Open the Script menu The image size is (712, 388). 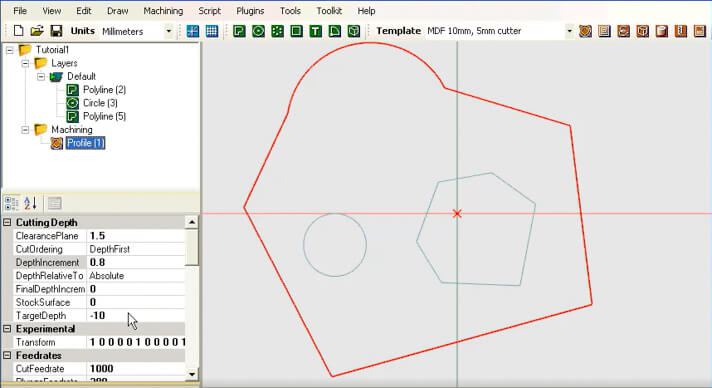[x=209, y=10]
